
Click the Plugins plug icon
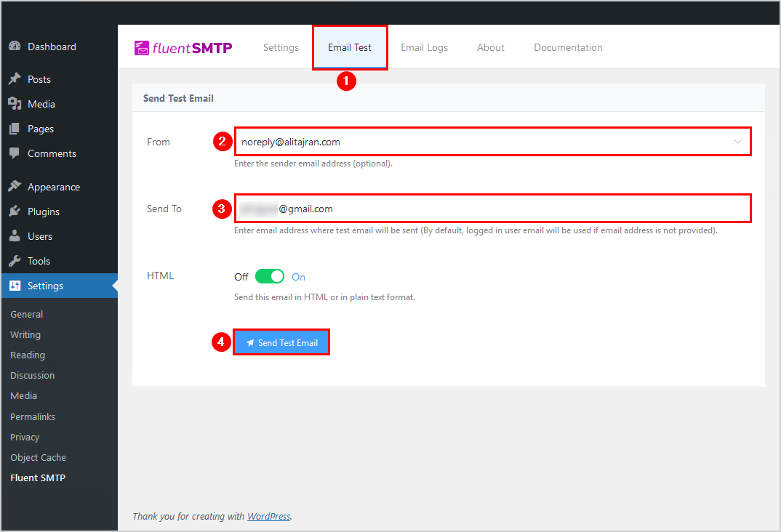(15, 211)
